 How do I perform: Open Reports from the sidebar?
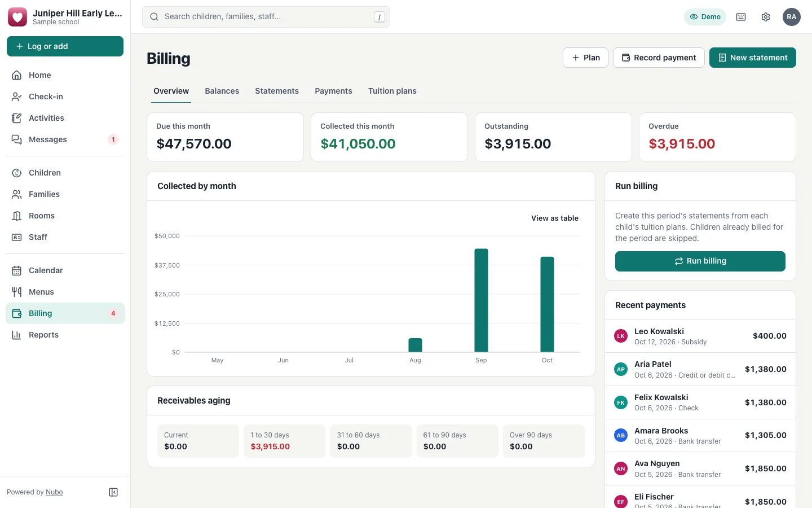click(x=65, y=335)
